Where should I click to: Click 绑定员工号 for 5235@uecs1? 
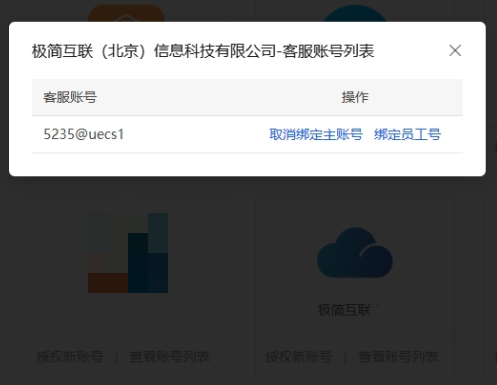[x=407, y=134]
